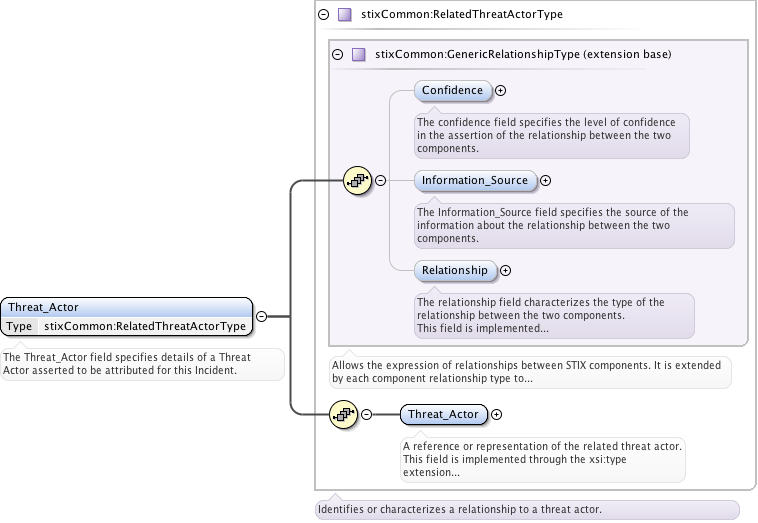Click the lower sequence compositor icon
The image size is (758, 523).
[343, 414]
